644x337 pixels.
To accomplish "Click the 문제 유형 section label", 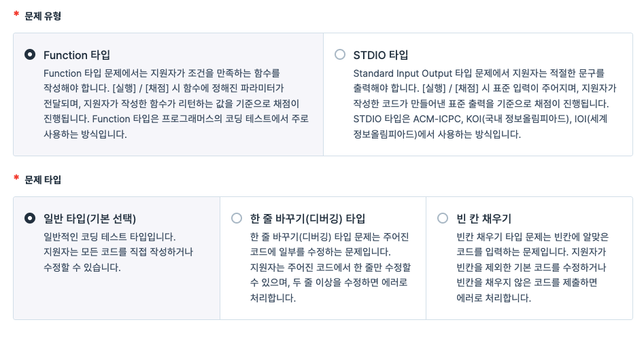I will (43, 16).
